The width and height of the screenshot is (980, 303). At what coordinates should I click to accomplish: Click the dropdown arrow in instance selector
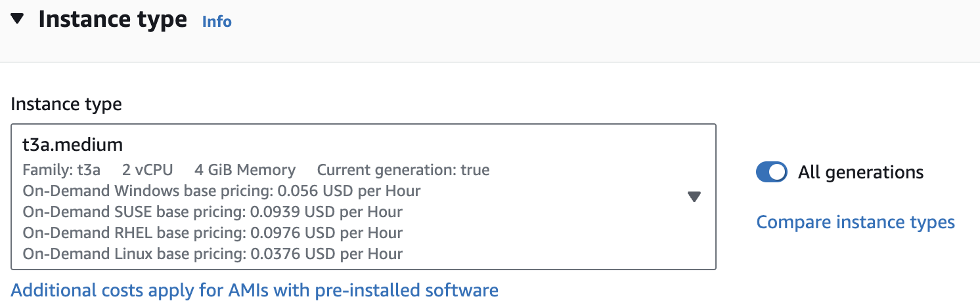(694, 197)
